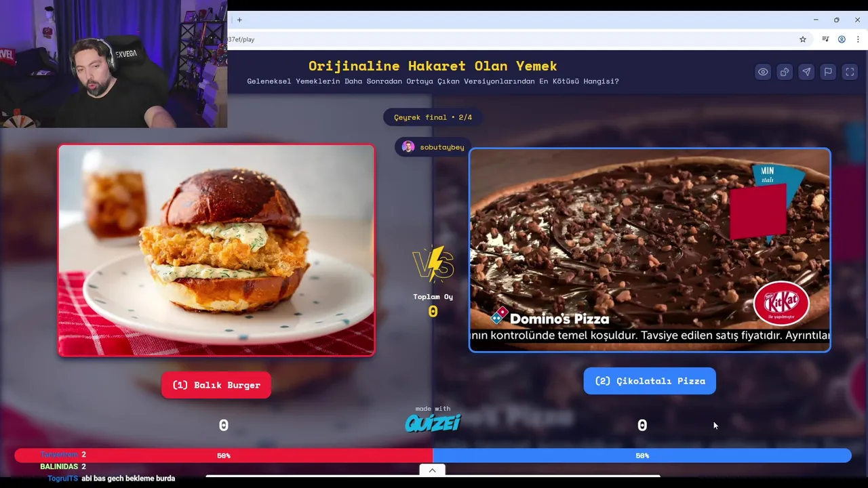Select the chocolate pizza image card
Image resolution: width=868 pixels, height=488 pixels.
click(650, 250)
